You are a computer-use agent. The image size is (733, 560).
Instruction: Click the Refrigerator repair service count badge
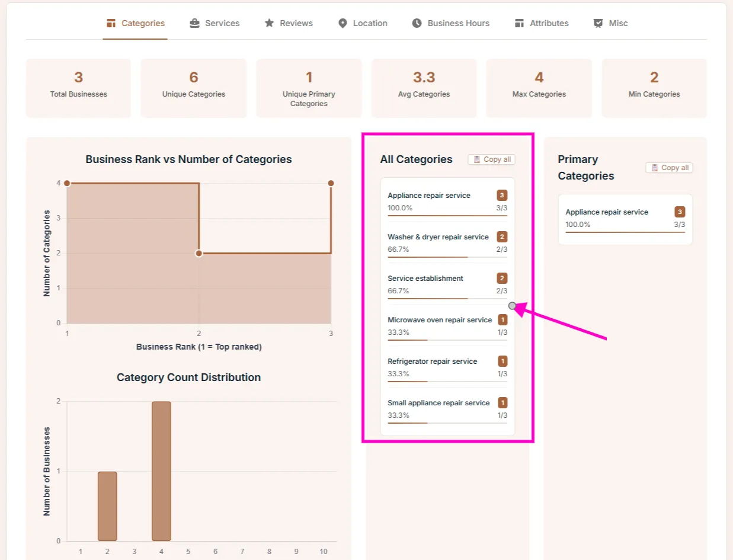point(502,361)
